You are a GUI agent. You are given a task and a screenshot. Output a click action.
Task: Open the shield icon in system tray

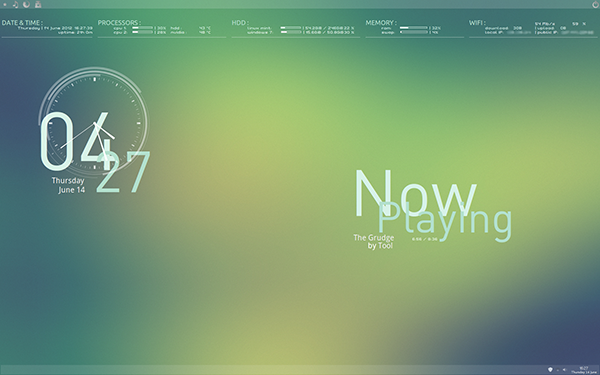550,370
